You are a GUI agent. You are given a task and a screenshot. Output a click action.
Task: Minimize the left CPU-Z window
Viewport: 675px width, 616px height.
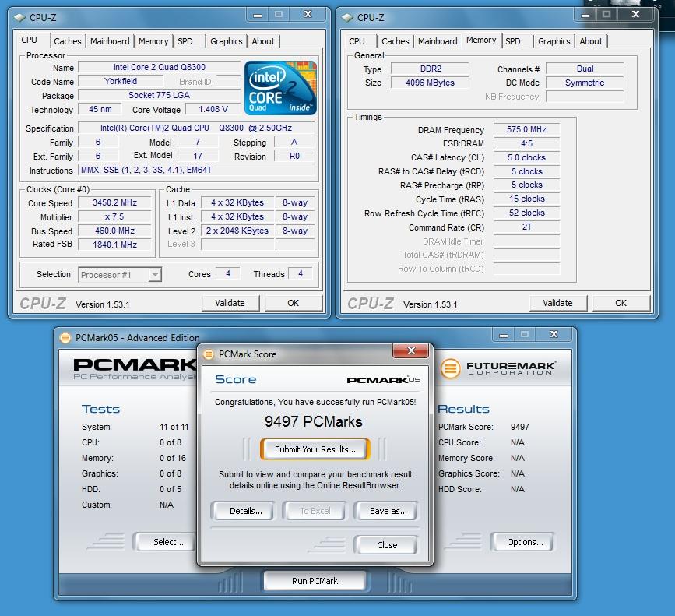[258, 15]
